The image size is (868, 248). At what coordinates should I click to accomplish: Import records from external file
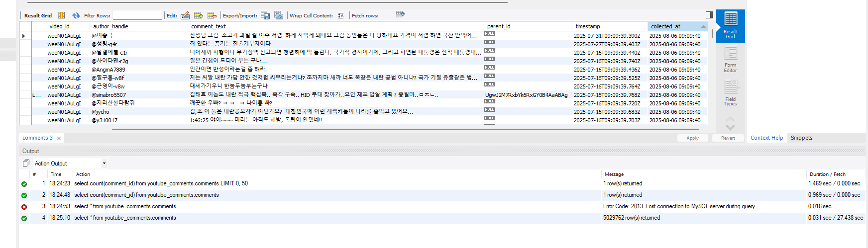pos(279,15)
